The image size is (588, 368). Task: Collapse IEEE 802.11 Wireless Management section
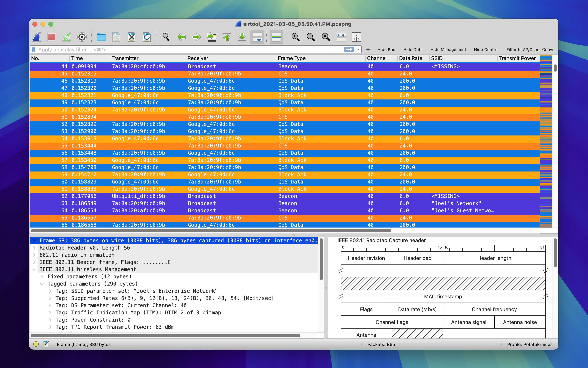pos(34,269)
